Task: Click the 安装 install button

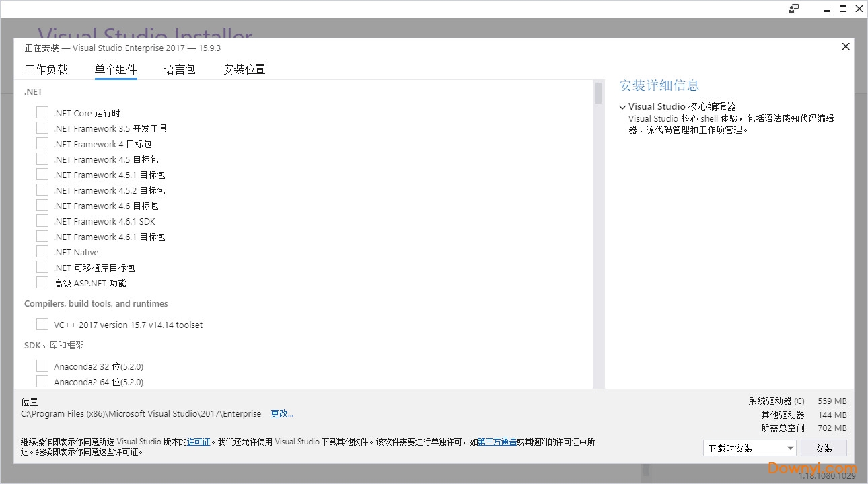Action: tap(824, 448)
